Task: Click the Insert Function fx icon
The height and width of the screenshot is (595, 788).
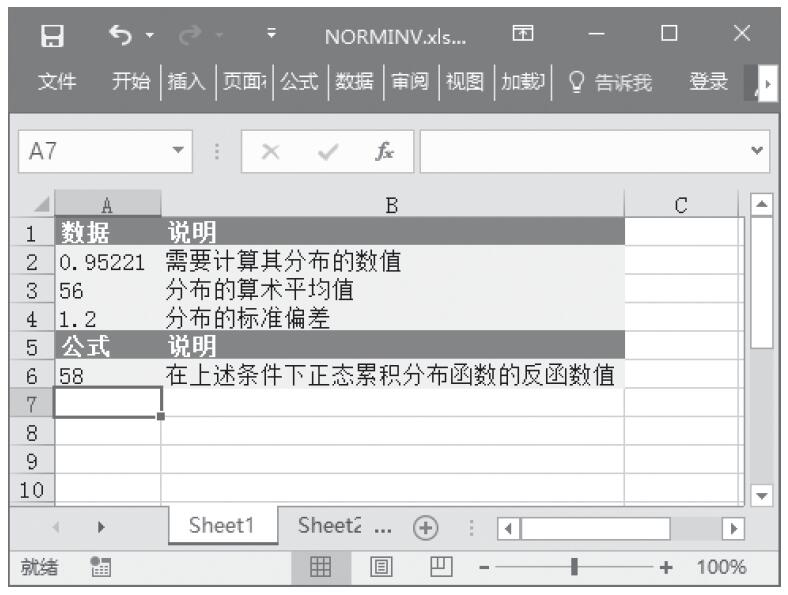Action: point(384,151)
